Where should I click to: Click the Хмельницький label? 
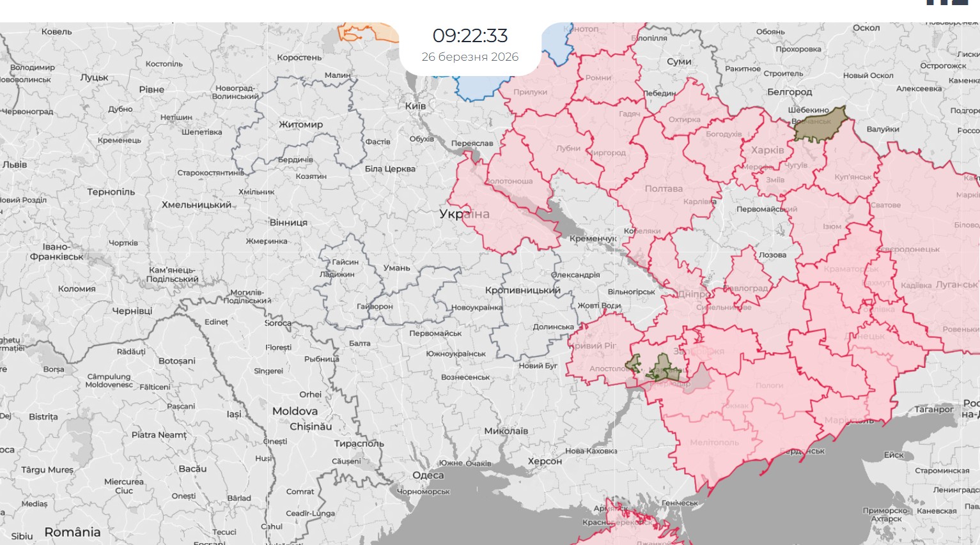coord(196,205)
